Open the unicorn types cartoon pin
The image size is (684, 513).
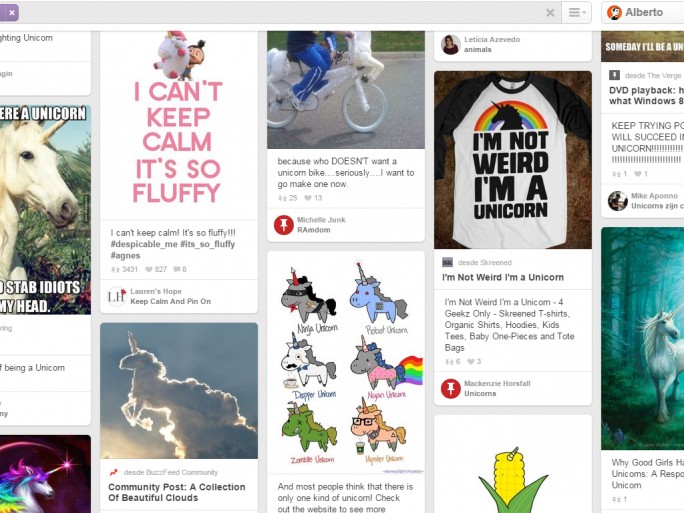click(346, 363)
